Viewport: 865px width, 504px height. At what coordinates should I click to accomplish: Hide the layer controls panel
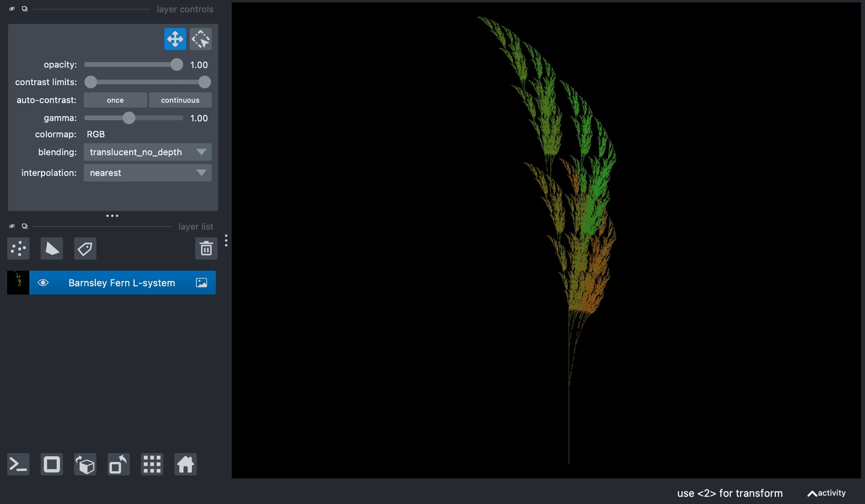click(12, 9)
